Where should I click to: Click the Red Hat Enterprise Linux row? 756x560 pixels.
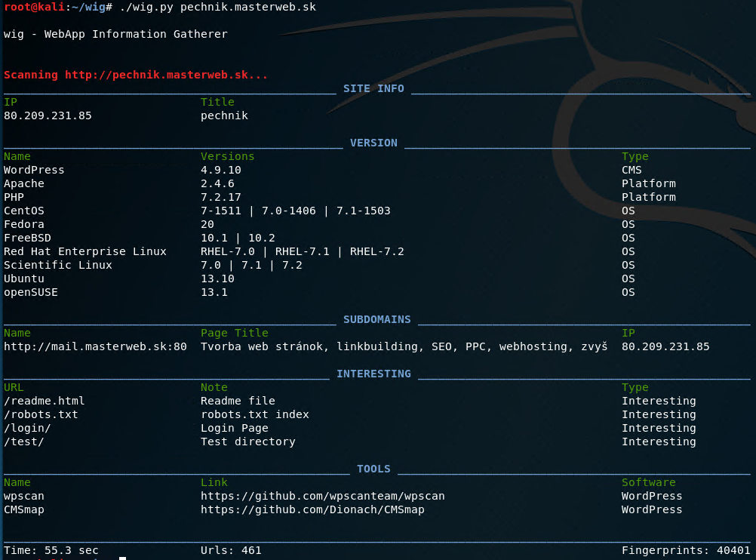(x=85, y=251)
